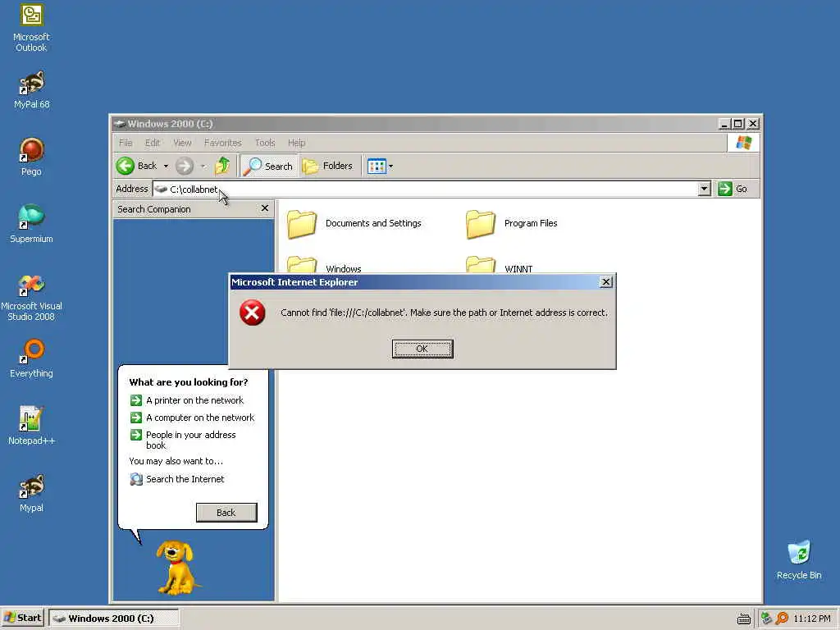Open the Recycle Bin
Screen dimensions: 840x630
(799, 559)
